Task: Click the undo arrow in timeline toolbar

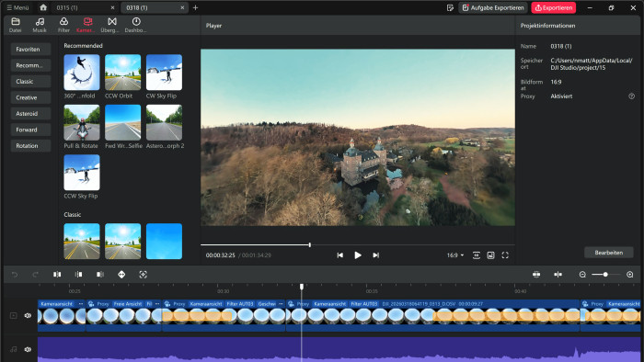Action: [x=15, y=275]
